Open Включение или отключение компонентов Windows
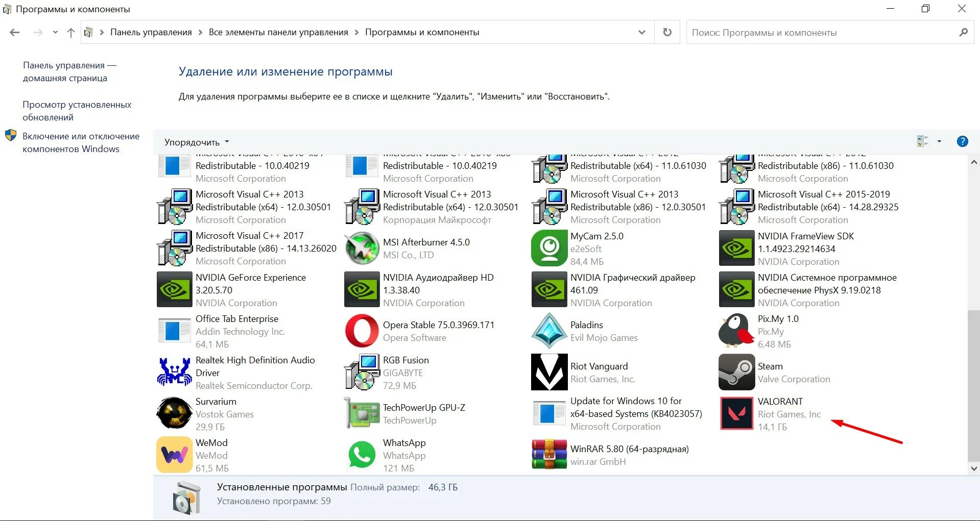The image size is (980, 521). click(81, 142)
